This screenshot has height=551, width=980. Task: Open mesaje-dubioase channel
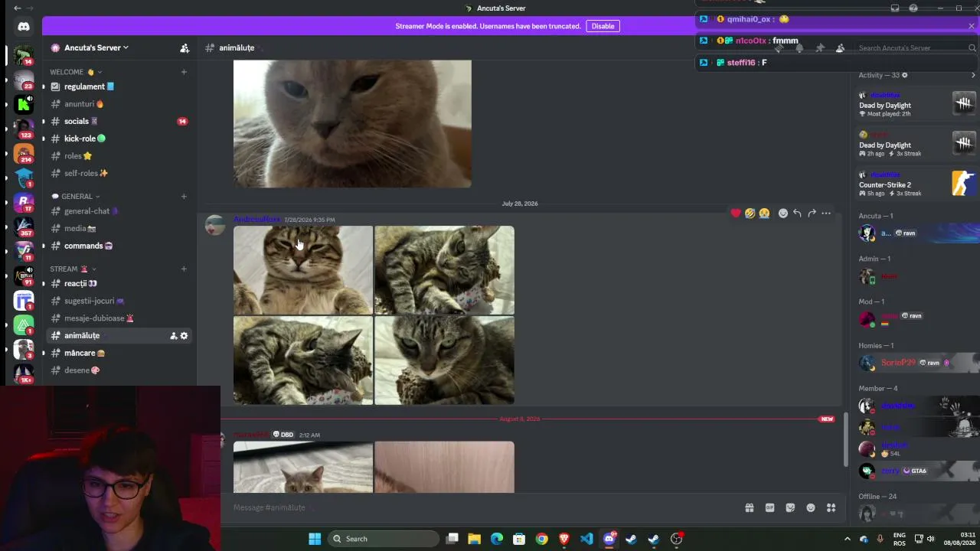[120, 318]
